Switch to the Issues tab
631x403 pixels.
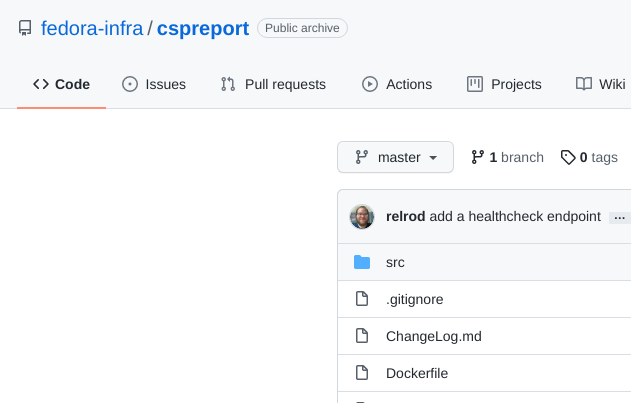tap(154, 84)
